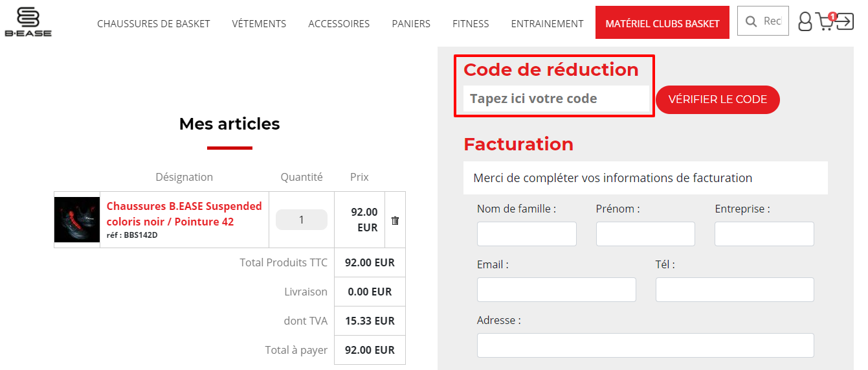
Task: Open the shopping cart icon
Action: (x=826, y=21)
